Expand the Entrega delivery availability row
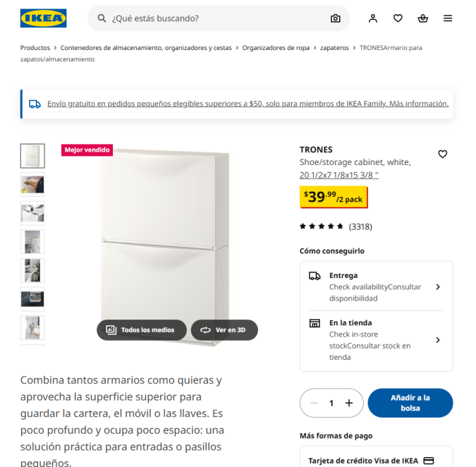This screenshot has height=467, width=476. pyautogui.click(x=376, y=286)
